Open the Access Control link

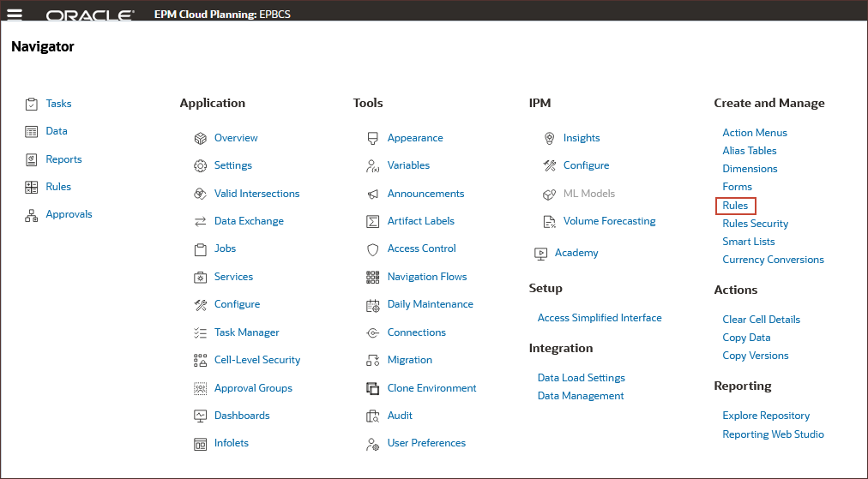422,248
